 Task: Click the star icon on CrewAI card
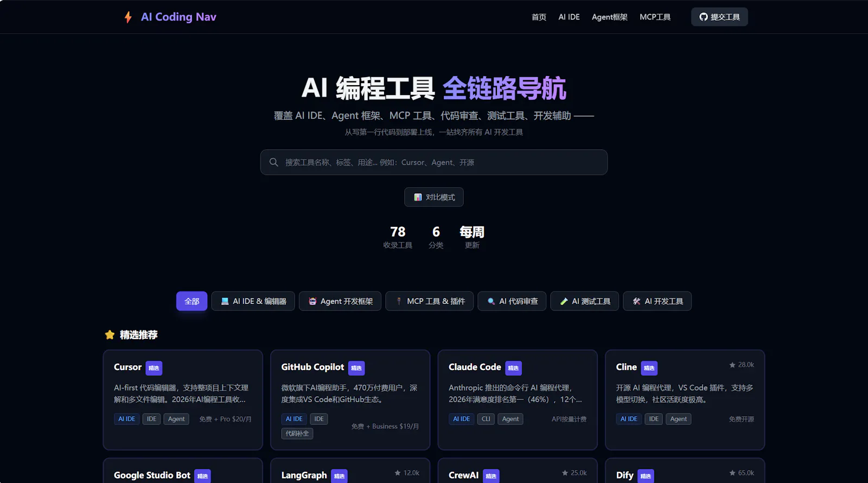pos(565,473)
